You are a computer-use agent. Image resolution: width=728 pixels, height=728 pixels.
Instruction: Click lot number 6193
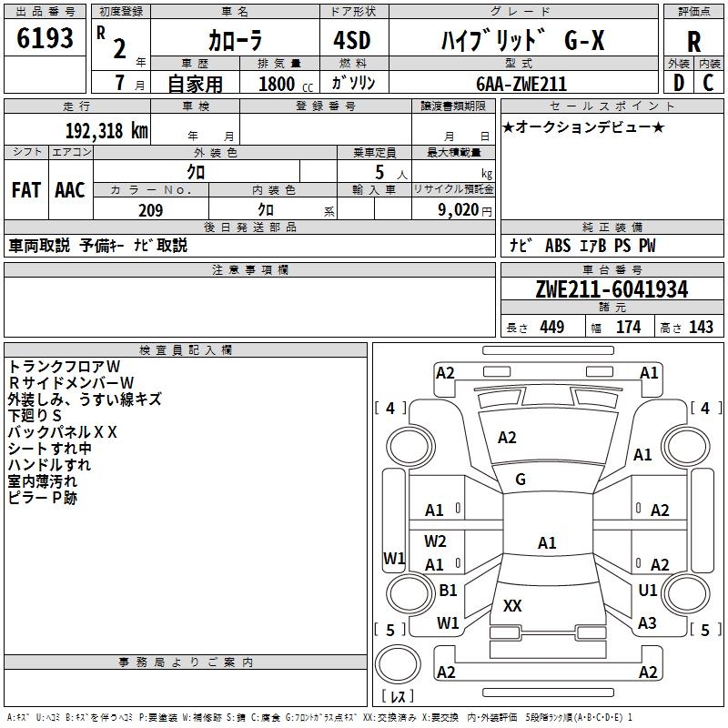[45, 38]
